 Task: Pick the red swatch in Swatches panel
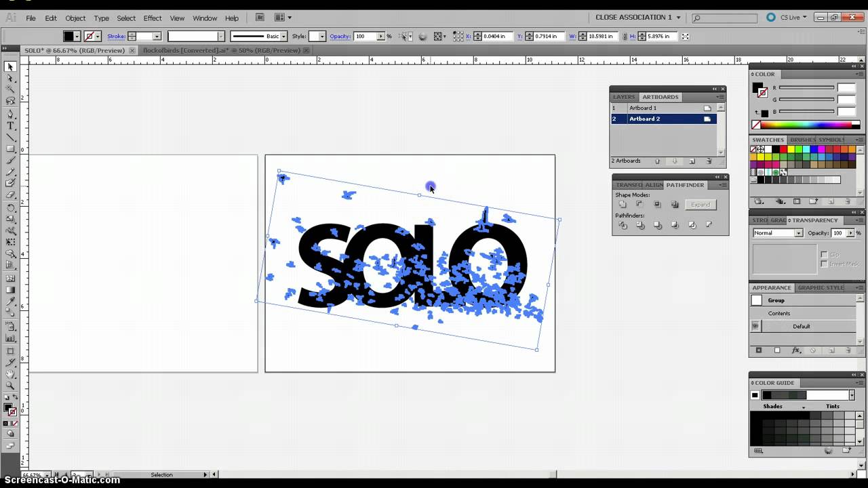point(783,149)
